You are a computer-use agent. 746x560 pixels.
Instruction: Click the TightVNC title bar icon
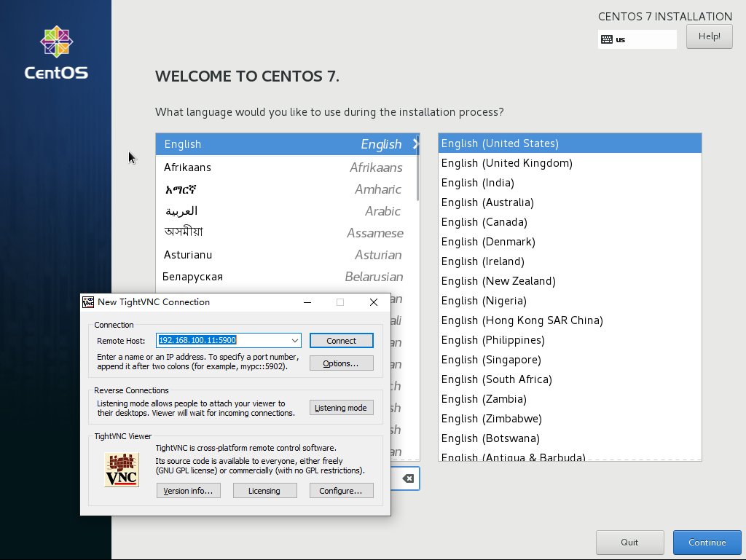click(x=88, y=302)
